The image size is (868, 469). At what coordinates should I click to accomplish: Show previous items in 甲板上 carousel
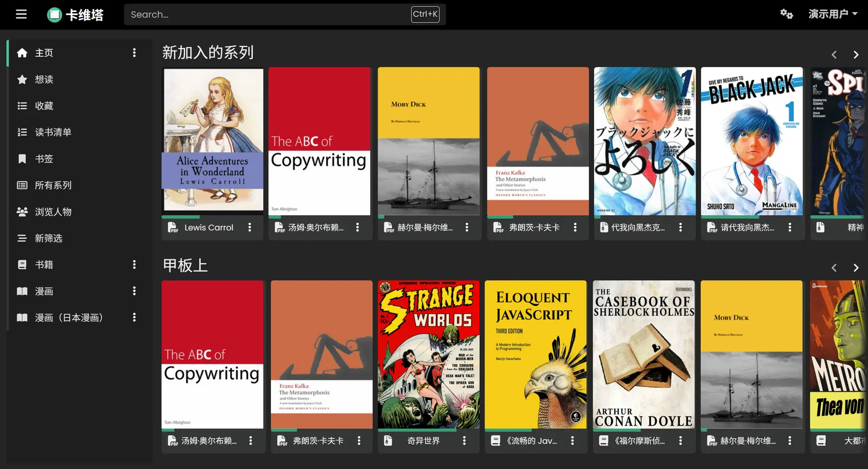point(834,268)
